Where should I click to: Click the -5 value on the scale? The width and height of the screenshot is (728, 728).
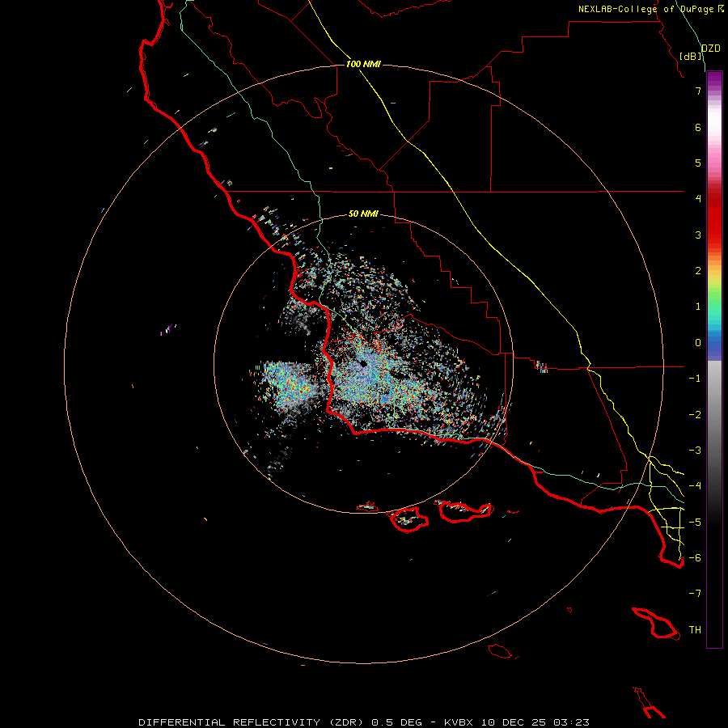pyautogui.click(x=695, y=523)
